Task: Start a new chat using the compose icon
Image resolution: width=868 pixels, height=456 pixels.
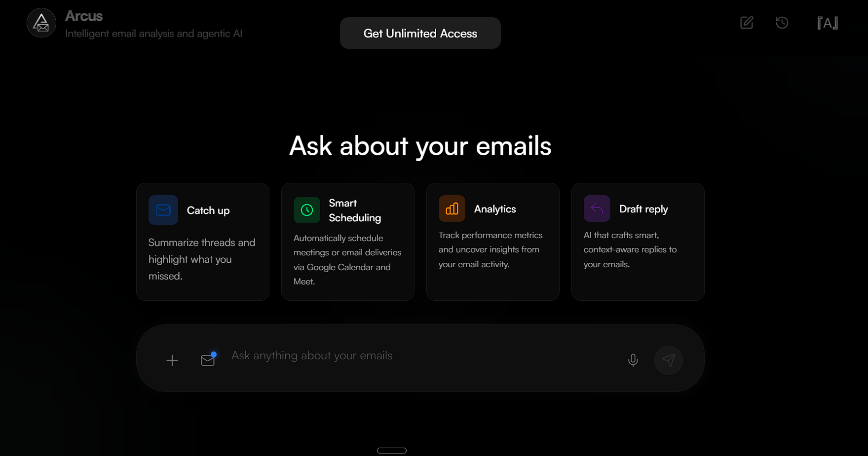Action: 747,23
